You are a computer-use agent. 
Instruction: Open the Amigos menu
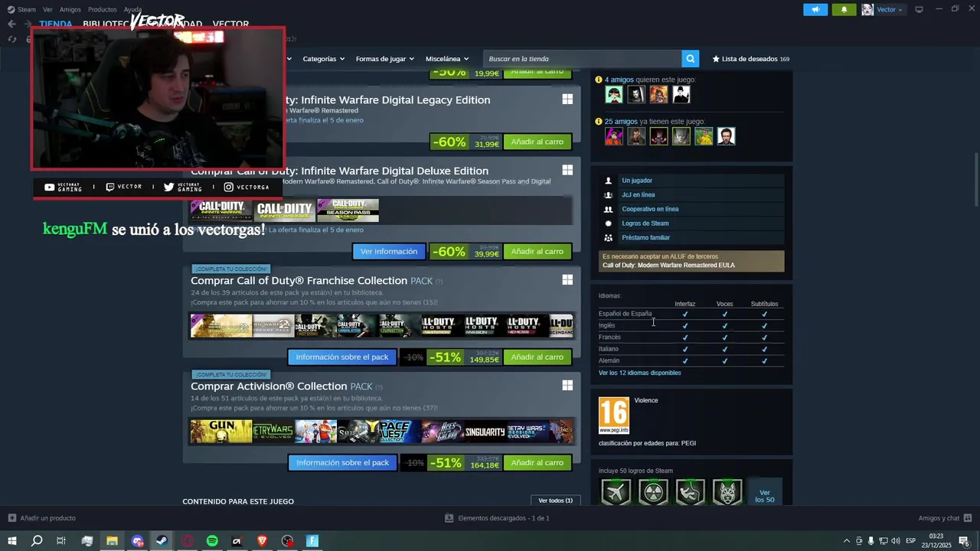point(70,9)
